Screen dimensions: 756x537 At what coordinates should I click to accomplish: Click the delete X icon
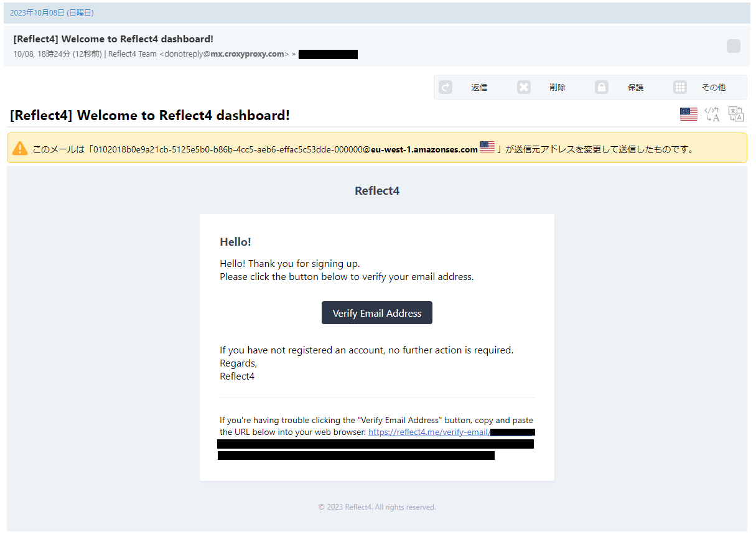524,88
